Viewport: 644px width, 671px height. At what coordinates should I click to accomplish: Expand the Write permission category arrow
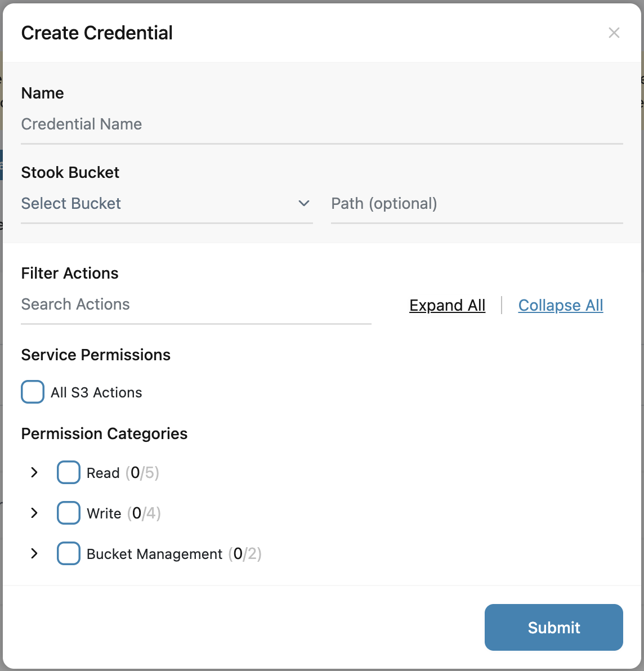click(34, 513)
